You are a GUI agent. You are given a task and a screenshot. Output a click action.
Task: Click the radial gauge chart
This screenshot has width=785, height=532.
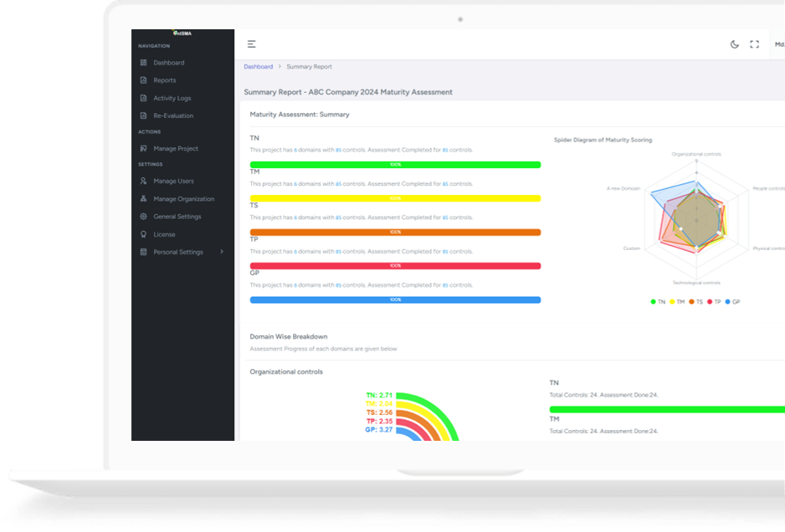point(427,417)
